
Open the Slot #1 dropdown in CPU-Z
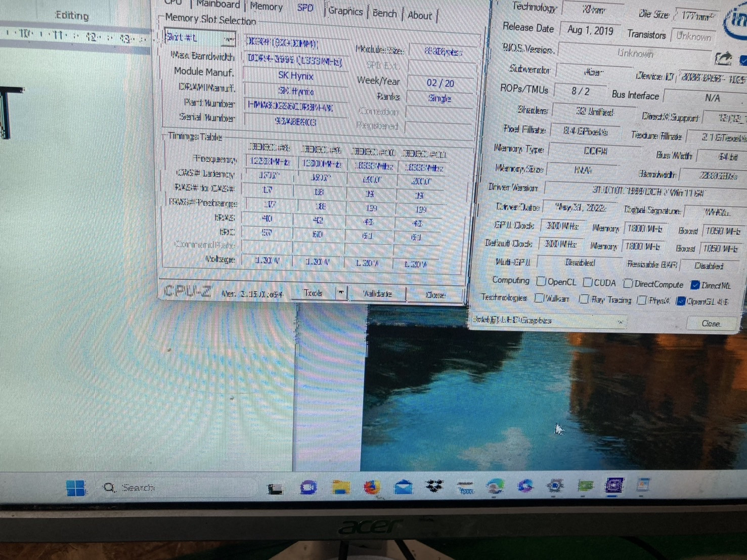coord(200,38)
